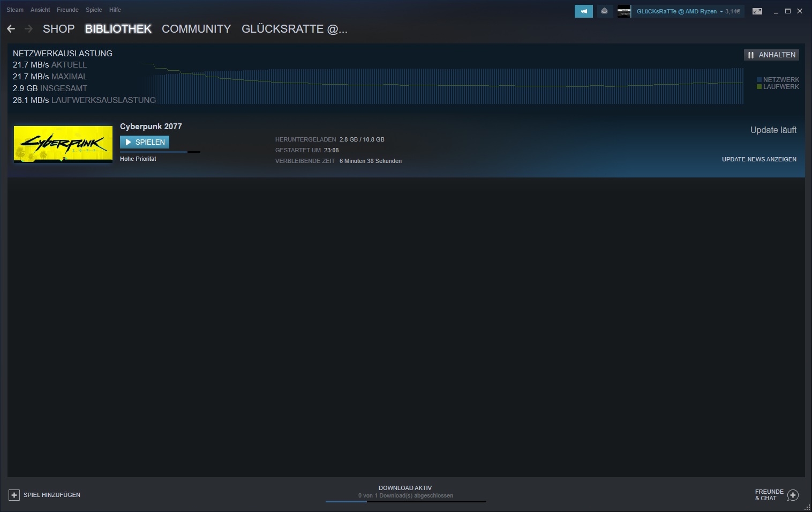
Task: Click the 21.7 MB/s MAXIMAL value
Action: [50, 77]
